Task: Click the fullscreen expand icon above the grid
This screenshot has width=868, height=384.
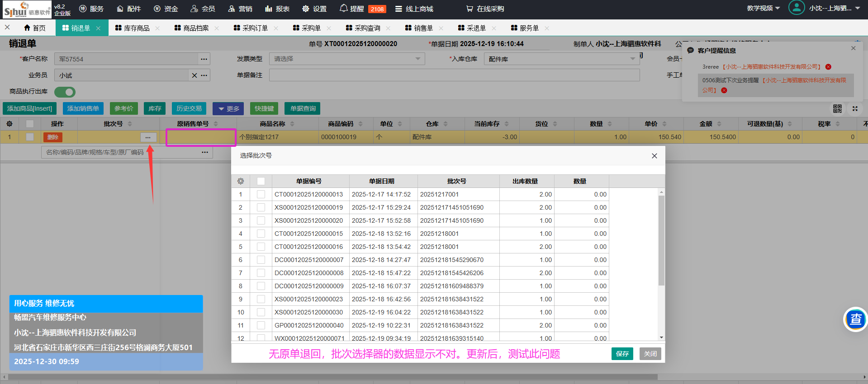Action: (x=855, y=108)
